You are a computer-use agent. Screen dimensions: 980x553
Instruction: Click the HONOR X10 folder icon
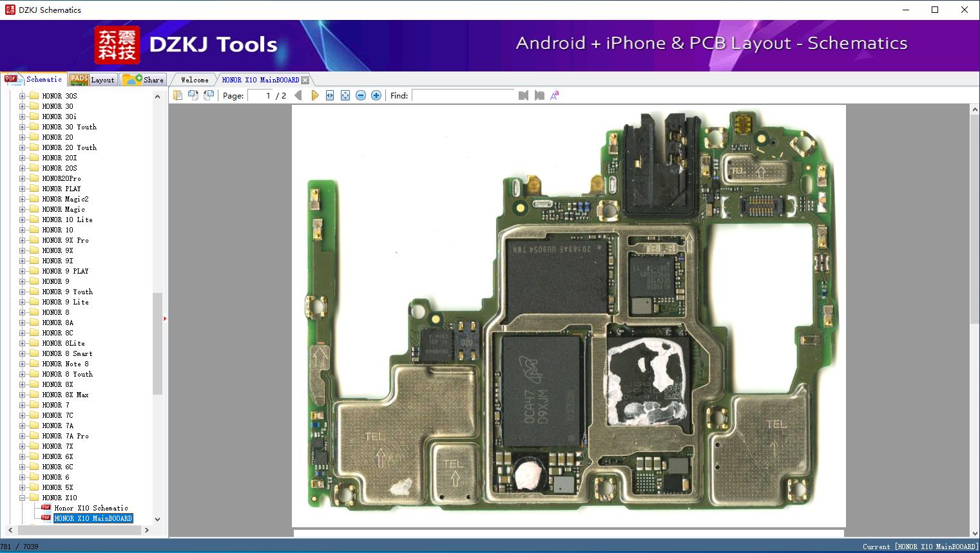pyautogui.click(x=34, y=498)
